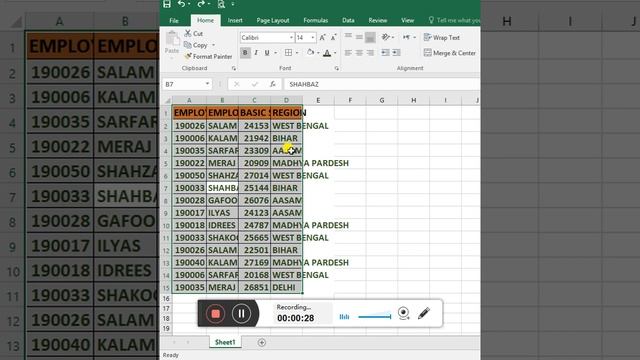Image resolution: width=640 pixels, height=360 pixels.
Task: Click the pencil annotation icon
Action: coord(424,313)
